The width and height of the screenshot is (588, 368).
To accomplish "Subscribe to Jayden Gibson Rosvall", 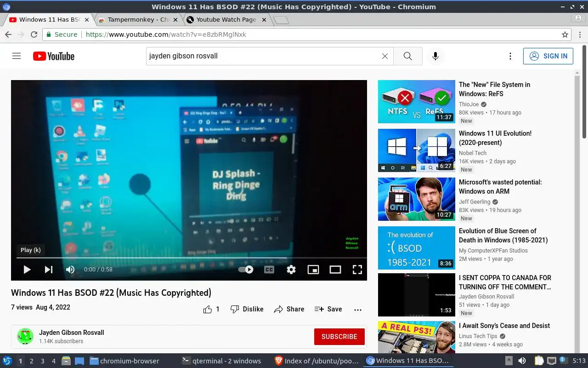I will click(x=339, y=337).
